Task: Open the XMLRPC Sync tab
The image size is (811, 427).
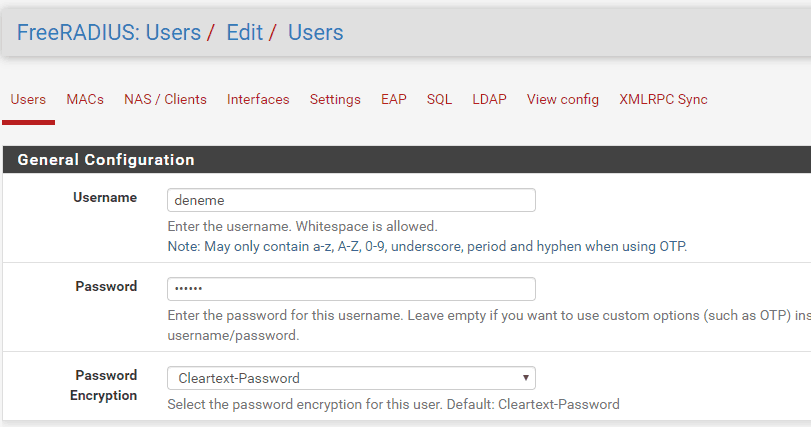Action: [x=663, y=100]
